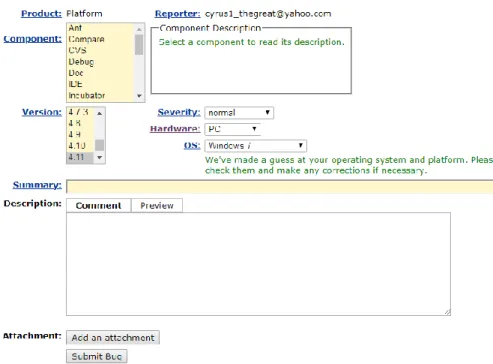Select version 4.10 in Version list

click(80, 146)
